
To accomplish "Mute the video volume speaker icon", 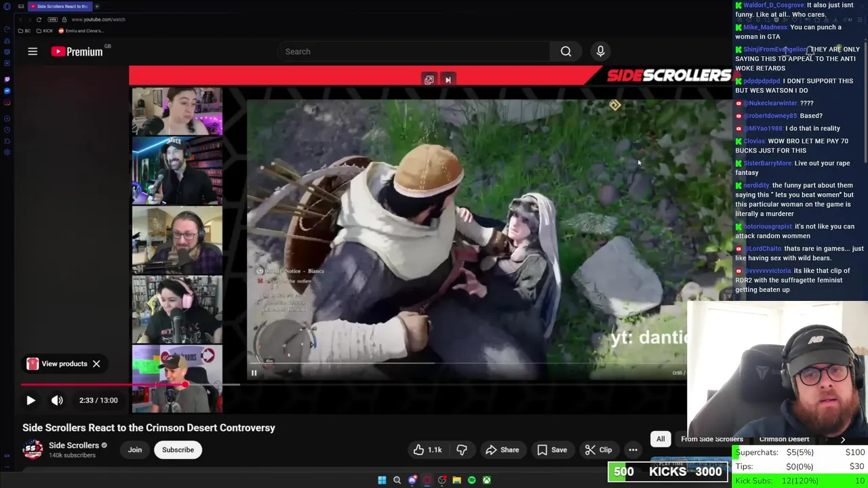I will (57, 400).
